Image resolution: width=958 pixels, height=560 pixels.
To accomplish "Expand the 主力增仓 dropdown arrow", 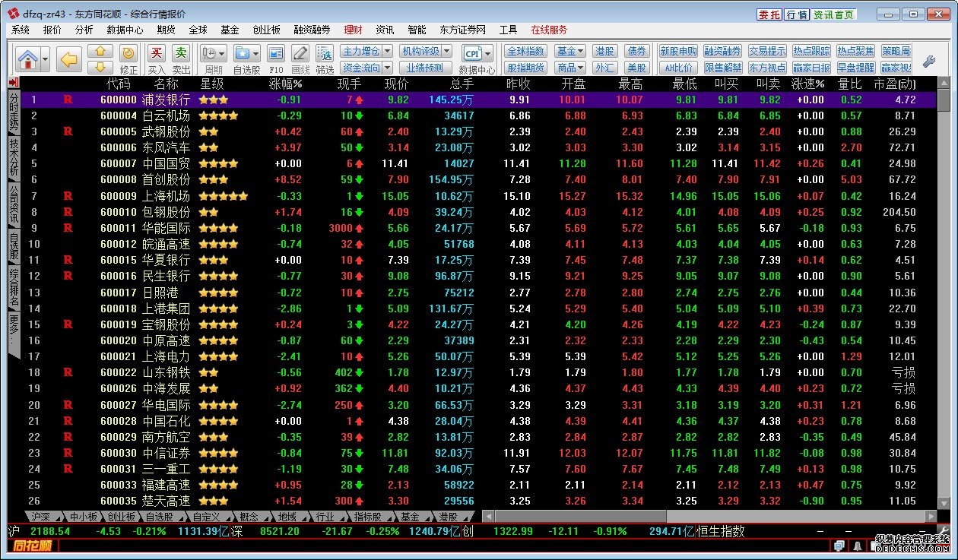I will (387, 51).
